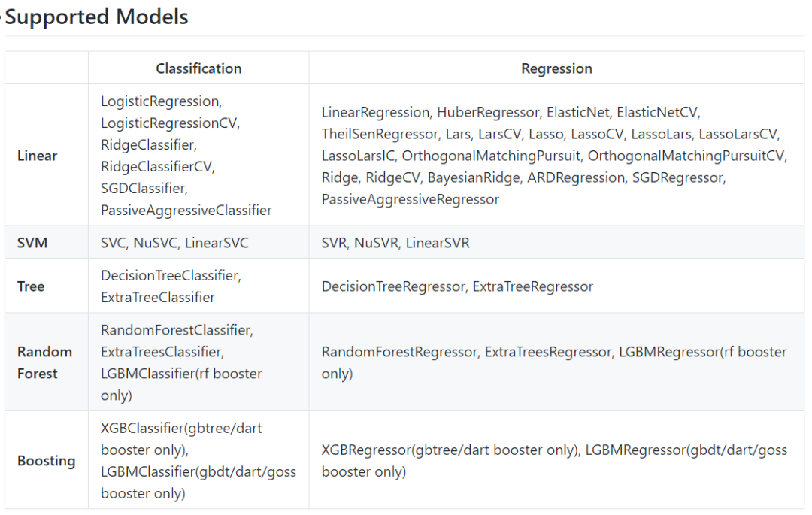
Task: Select the SVM row label
Action: point(33,243)
